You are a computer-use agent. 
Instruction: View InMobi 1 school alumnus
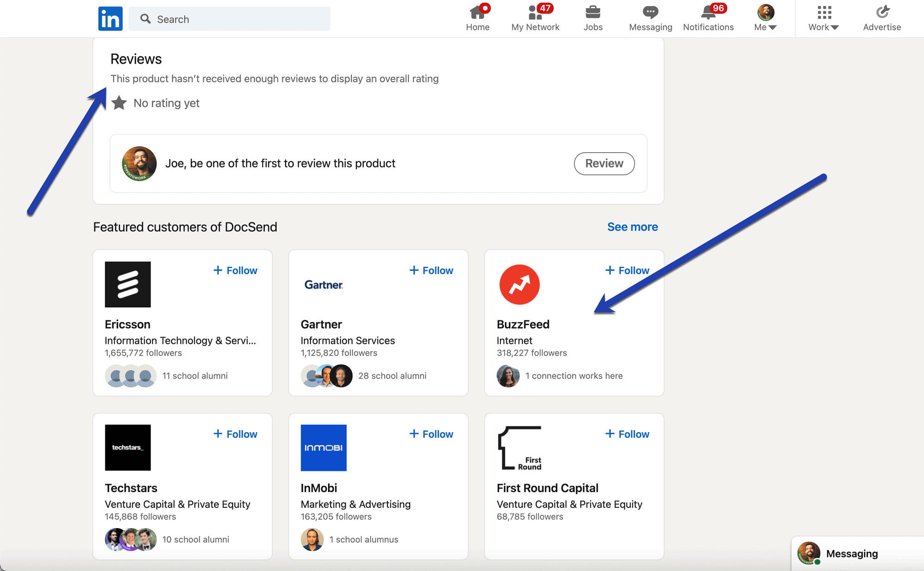(x=364, y=539)
